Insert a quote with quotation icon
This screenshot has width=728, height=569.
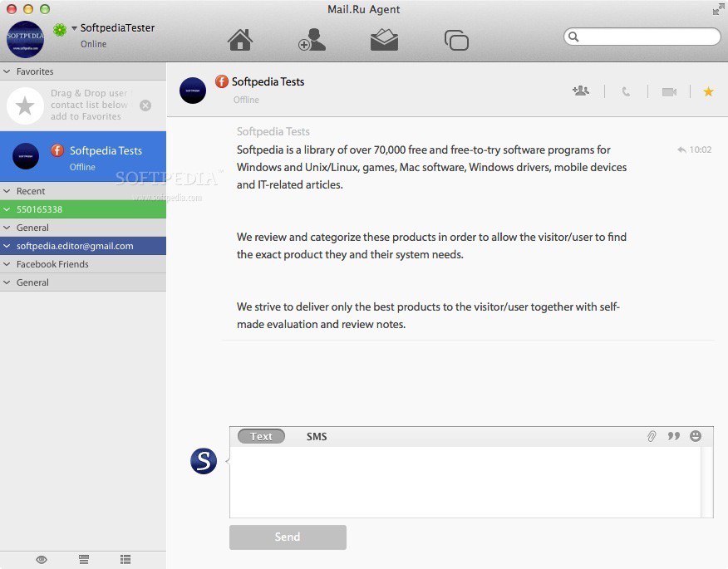click(673, 436)
